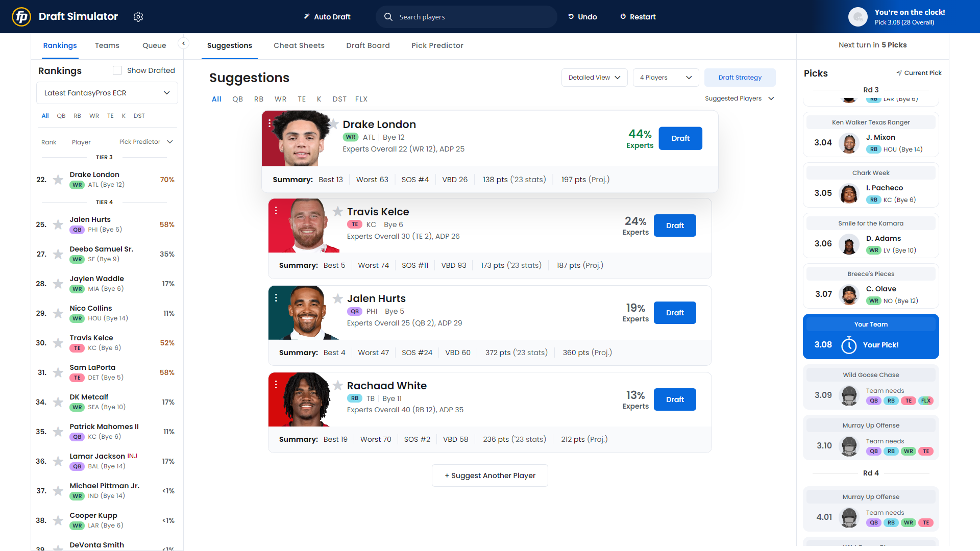The height and width of the screenshot is (551, 980).
Task: Switch to the Draft Board tab
Action: click(x=367, y=45)
